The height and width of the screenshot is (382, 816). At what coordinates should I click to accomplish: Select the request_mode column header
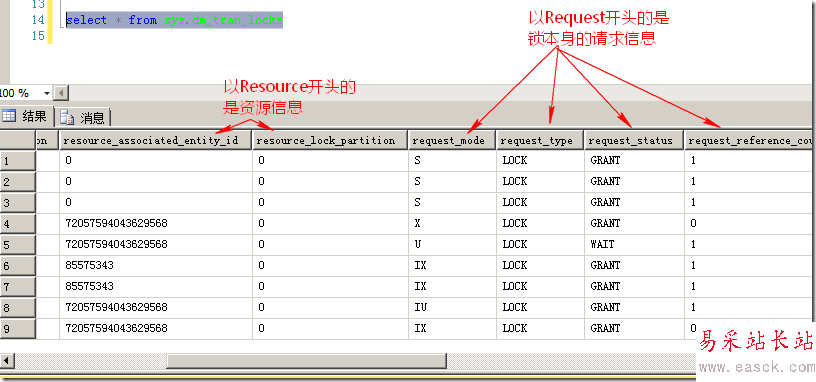452,140
